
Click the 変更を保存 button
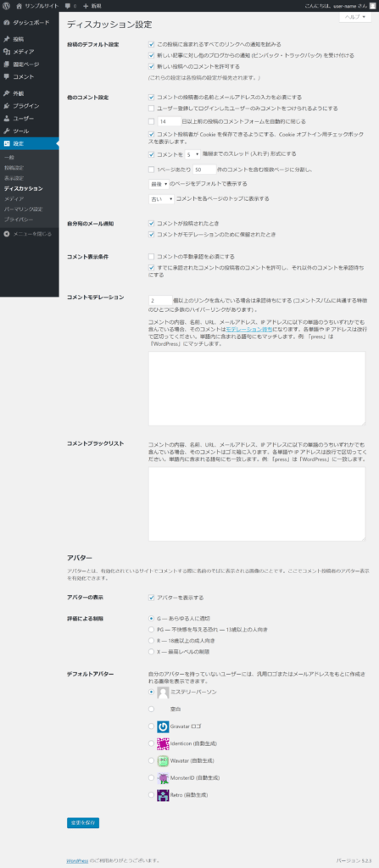coord(83,823)
